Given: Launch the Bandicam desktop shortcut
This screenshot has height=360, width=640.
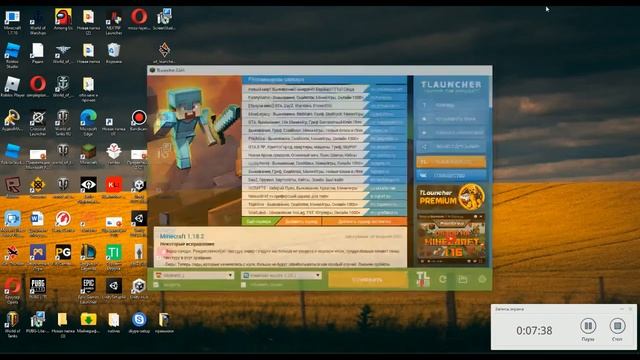Looking at the screenshot, I should [x=139, y=120].
